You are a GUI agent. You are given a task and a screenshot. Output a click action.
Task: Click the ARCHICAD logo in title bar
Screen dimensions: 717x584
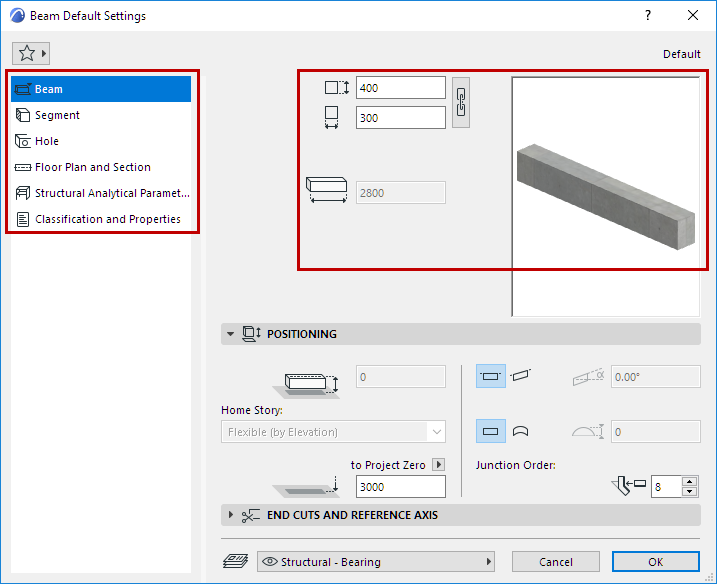[17, 16]
